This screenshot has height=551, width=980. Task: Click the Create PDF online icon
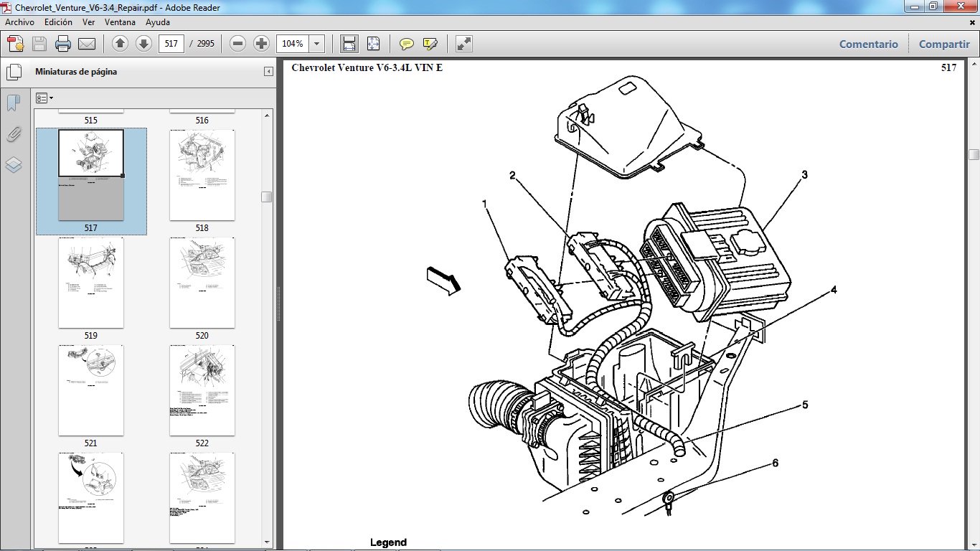[x=16, y=44]
